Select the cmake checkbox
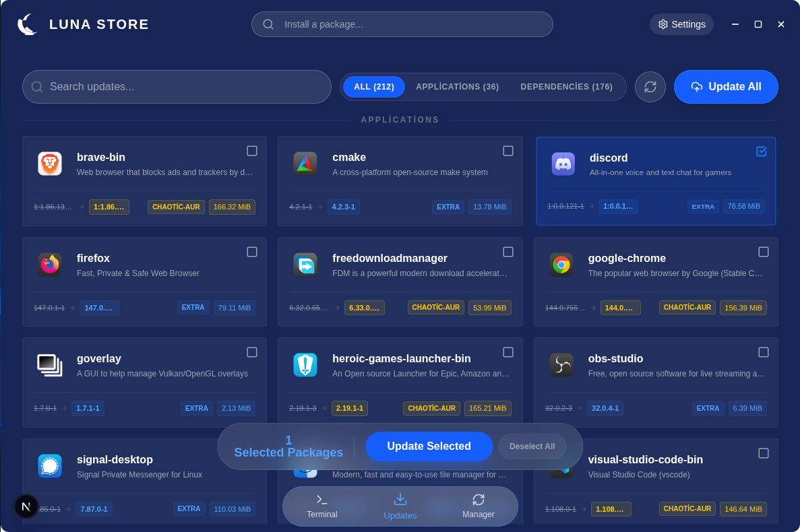800x532 pixels. tap(508, 151)
